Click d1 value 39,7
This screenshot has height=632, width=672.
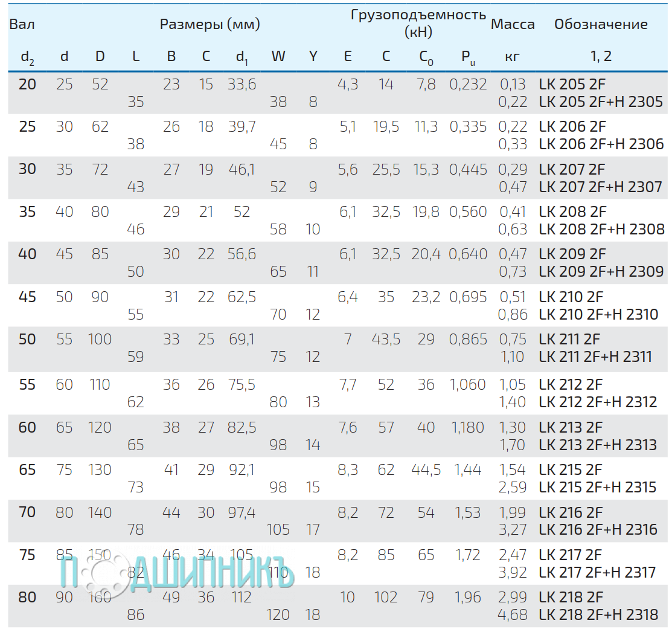[x=242, y=127]
